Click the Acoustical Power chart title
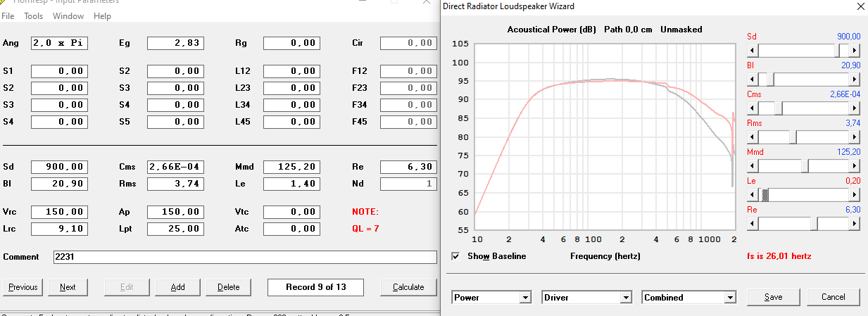The width and height of the screenshot is (868, 316). (x=553, y=30)
